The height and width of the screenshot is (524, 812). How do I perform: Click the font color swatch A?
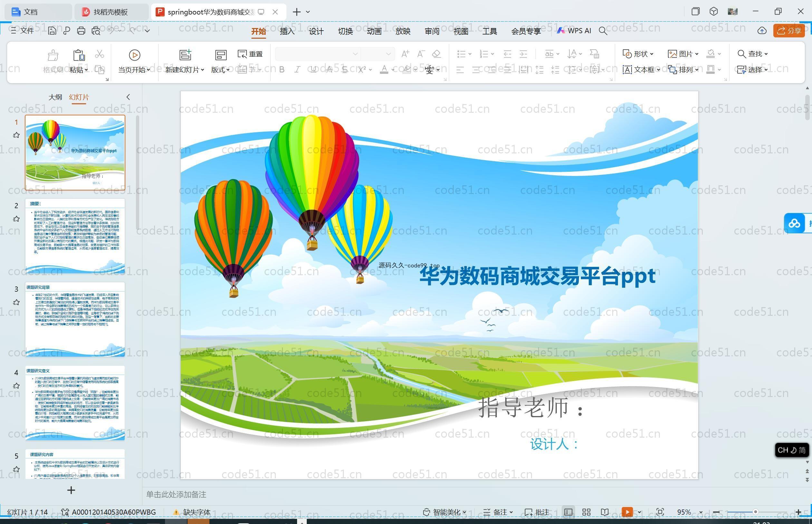click(x=384, y=70)
